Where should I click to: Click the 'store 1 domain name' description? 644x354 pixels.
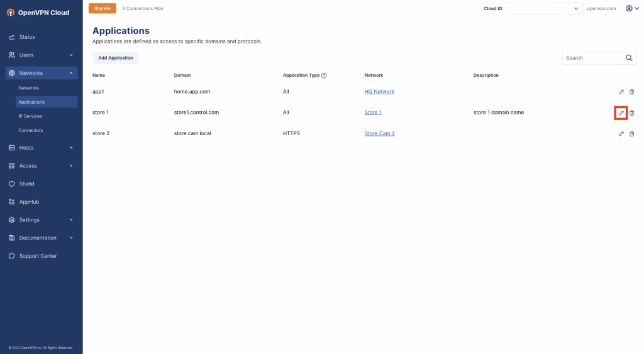tap(499, 113)
